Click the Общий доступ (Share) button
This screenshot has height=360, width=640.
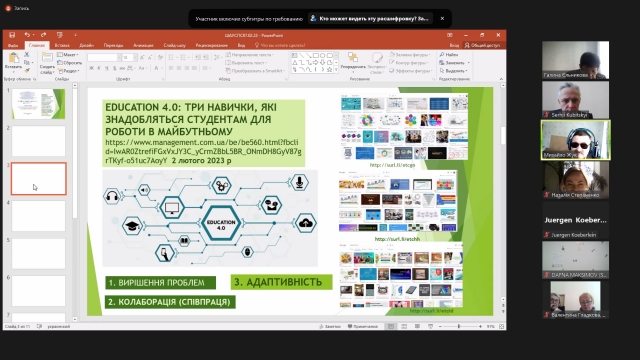coord(482,45)
